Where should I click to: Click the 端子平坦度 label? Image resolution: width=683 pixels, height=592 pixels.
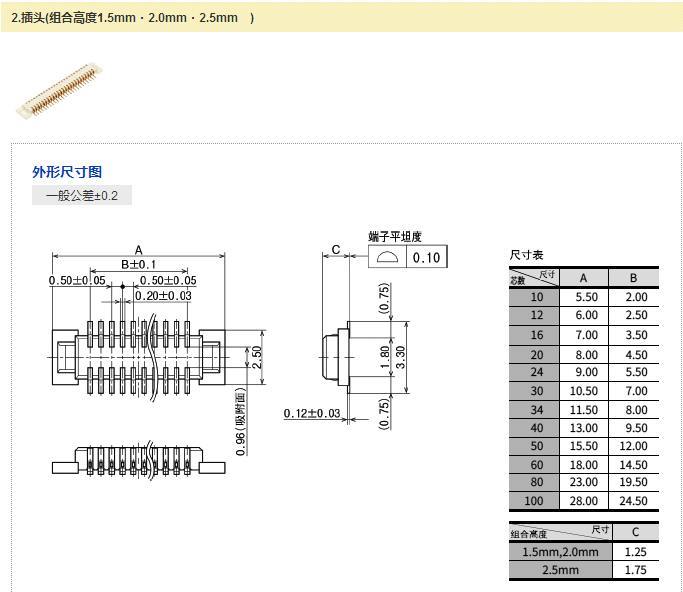395,237
